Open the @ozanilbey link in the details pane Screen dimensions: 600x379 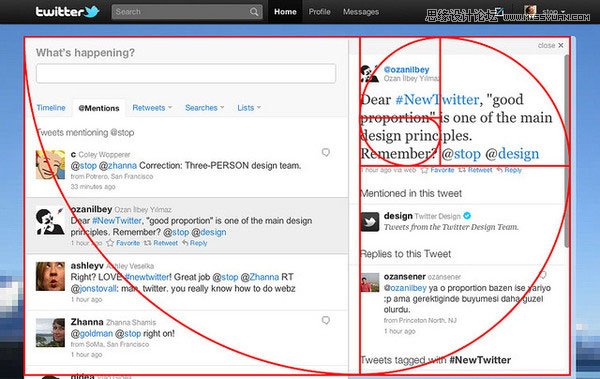pos(406,70)
